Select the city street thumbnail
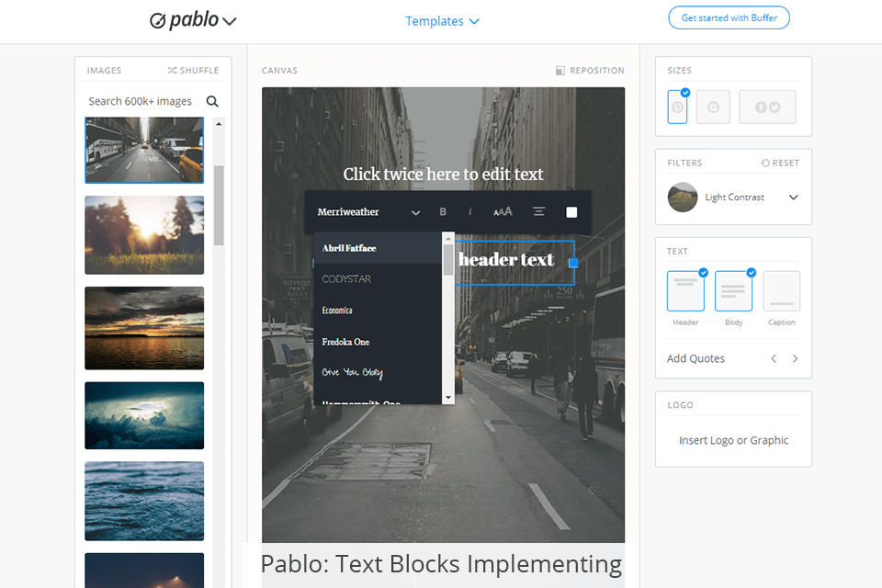The width and height of the screenshot is (882, 588). (144, 151)
